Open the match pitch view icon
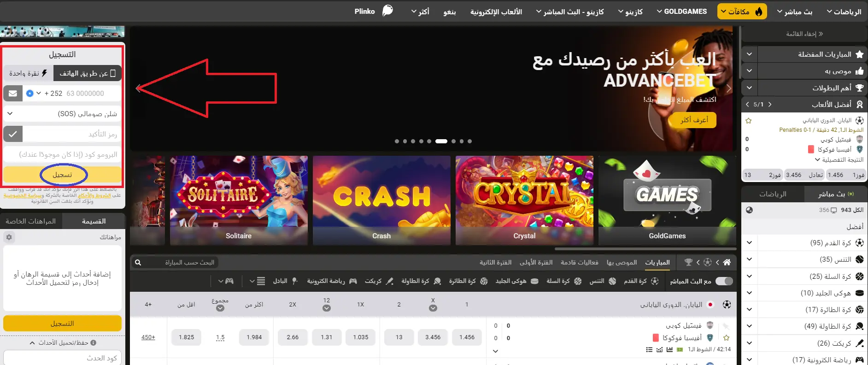Image resolution: width=868 pixels, height=365 pixels. click(x=680, y=350)
